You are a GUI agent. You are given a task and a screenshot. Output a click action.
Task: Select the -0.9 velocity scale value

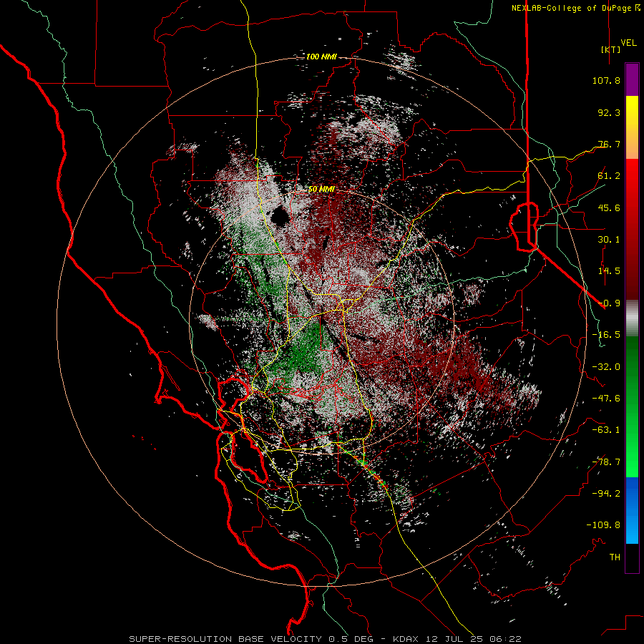pyautogui.click(x=609, y=303)
